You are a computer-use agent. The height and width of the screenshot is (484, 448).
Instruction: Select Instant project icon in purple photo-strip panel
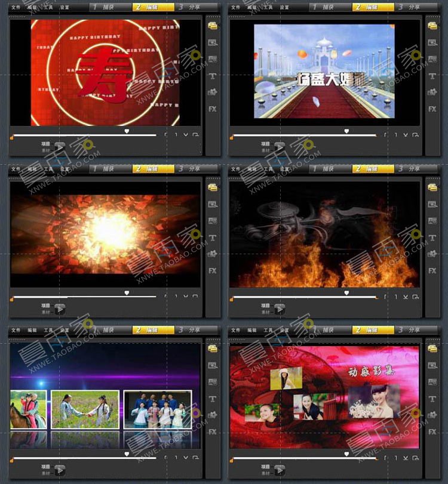[213, 365]
